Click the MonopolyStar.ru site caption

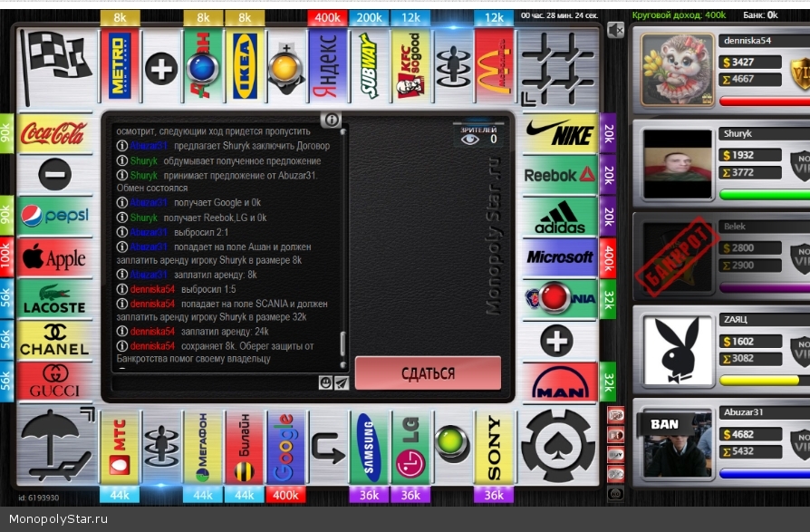[x=58, y=519]
